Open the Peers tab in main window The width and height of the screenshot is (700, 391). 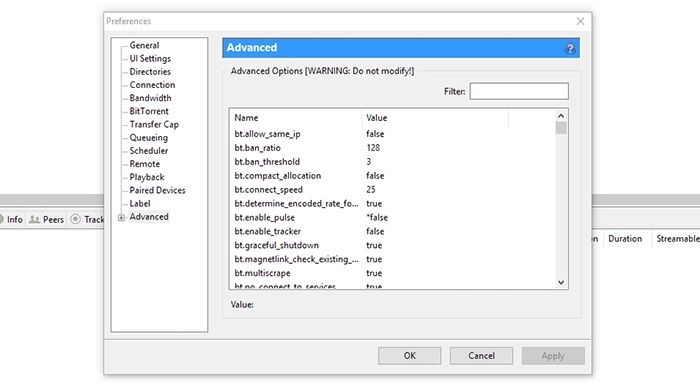(x=46, y=219)
